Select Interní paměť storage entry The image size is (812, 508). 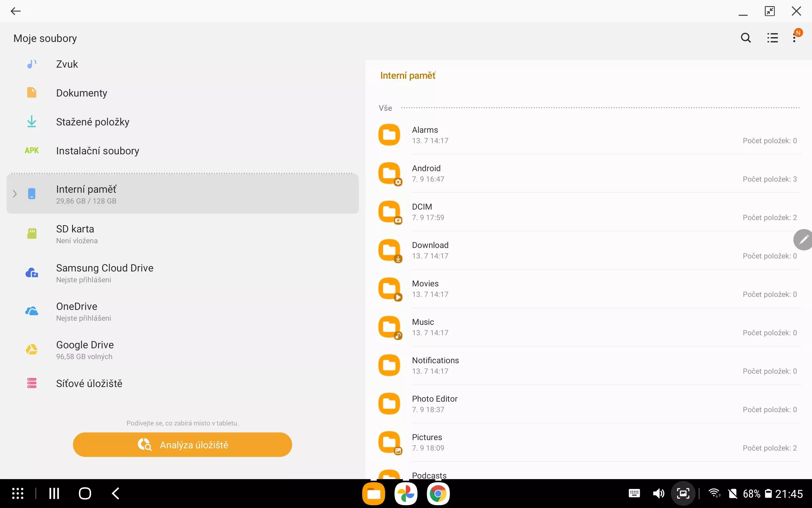(183, 194)
